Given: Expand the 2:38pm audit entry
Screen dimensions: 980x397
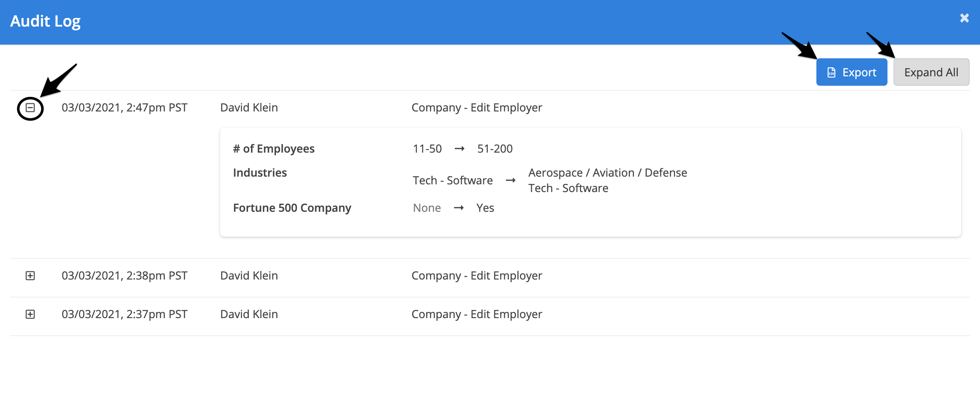Looking at the screenshot, I should pyautogui.click(x=30, y=276).
